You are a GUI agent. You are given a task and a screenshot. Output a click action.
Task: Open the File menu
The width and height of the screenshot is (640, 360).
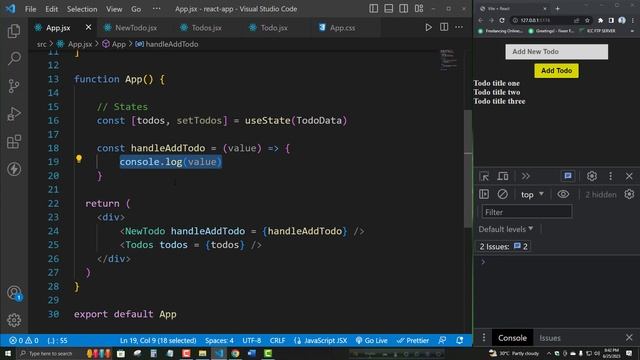31,9
